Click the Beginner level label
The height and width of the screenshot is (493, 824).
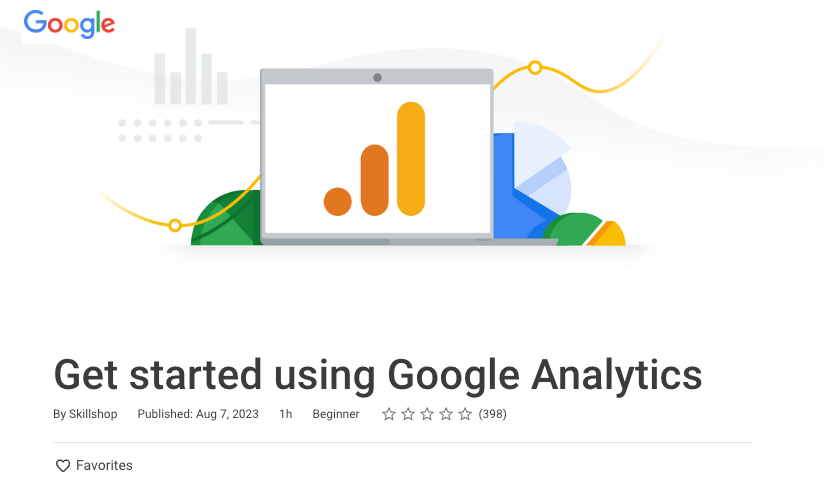336,414
